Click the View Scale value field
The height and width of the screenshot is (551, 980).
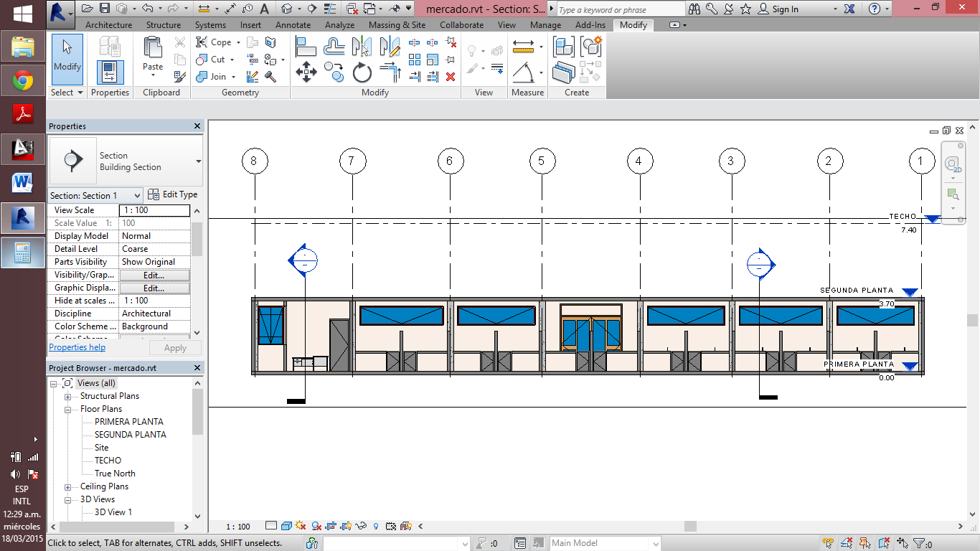point(154,210)
